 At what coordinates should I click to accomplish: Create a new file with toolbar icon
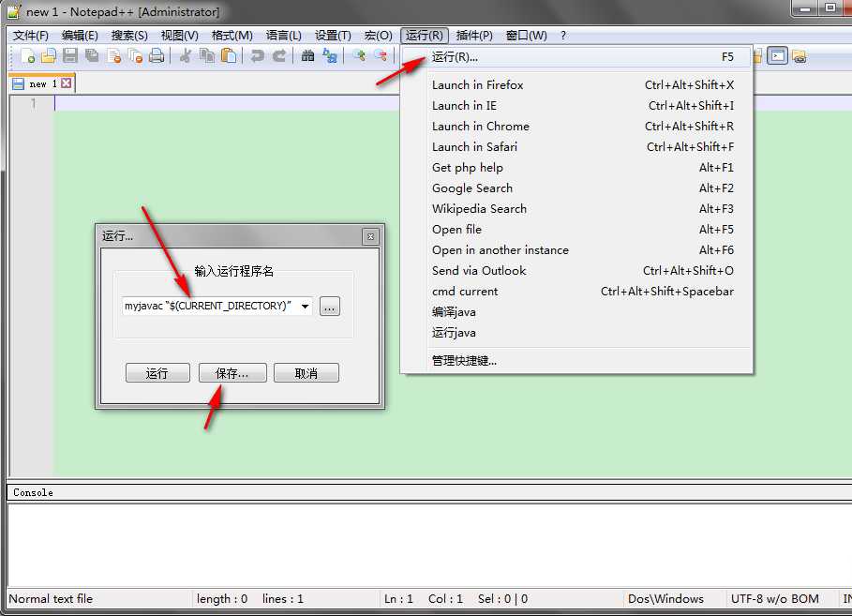coord(28,56)
